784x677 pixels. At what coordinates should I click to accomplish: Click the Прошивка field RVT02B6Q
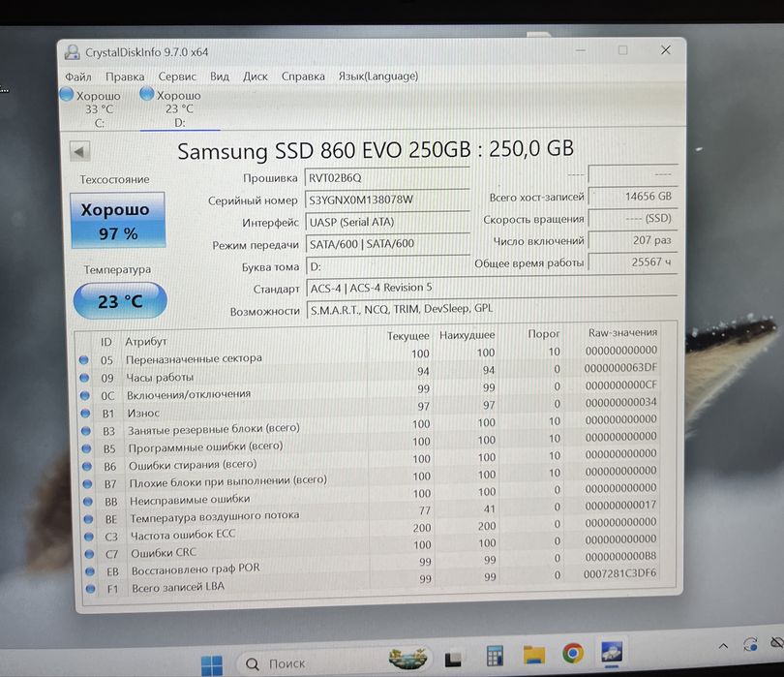pyautogui.click(x=387, y=177)
